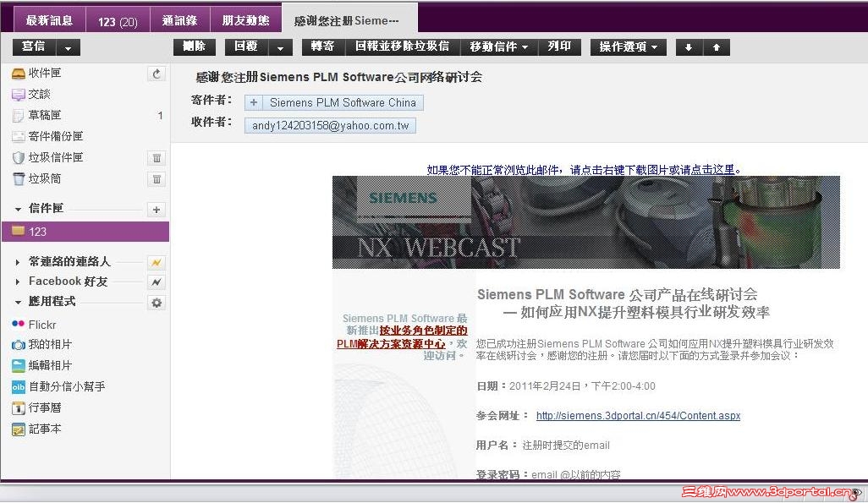The height and width of the screenshot is (503, 868).
Task: Open the 操作選項 dropdown
Action: tap(629, 47)
